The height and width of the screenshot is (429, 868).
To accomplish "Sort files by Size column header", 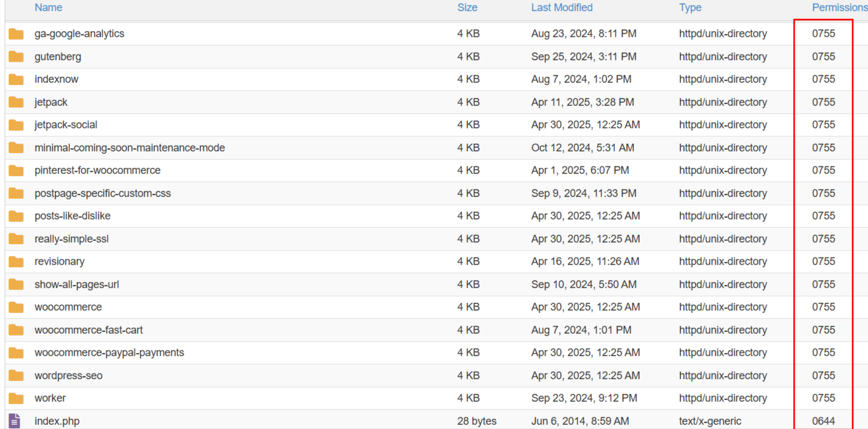I will [x=467, y=8].
